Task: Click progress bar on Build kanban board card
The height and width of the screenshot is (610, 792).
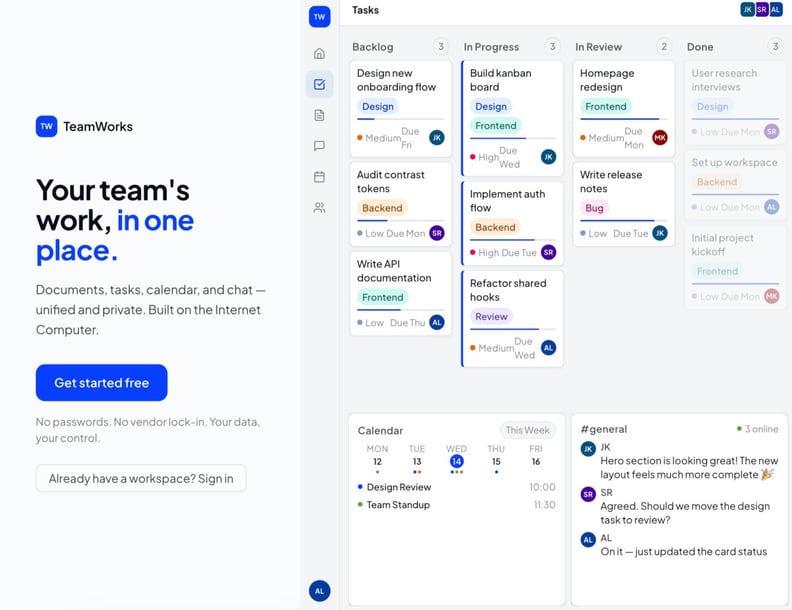Action: click(513, 138)
